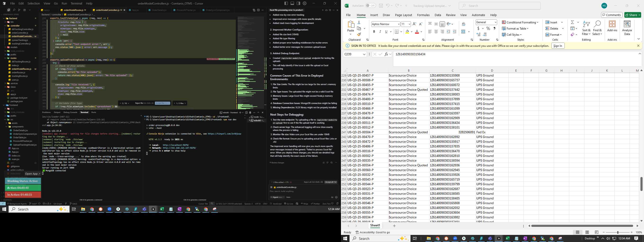Toggle Italic formatting in Excel
The image size is (644, 242).
(380, 32)
